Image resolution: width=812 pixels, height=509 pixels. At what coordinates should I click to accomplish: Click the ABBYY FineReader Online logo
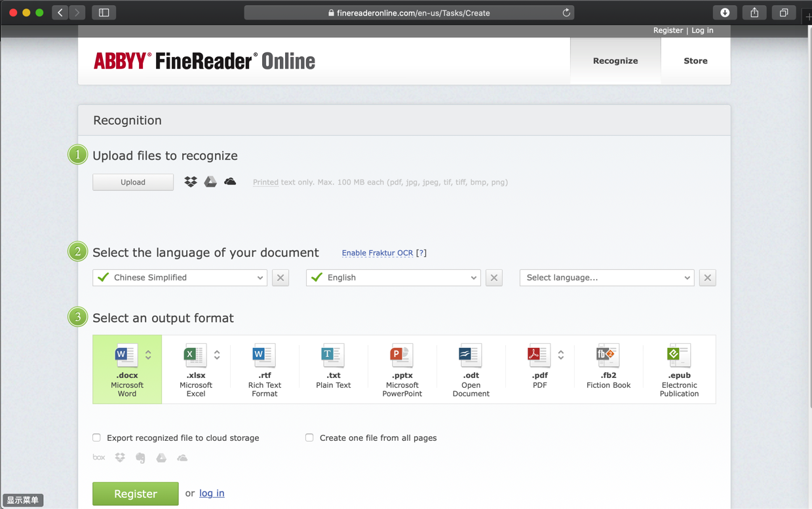point(204,61)
